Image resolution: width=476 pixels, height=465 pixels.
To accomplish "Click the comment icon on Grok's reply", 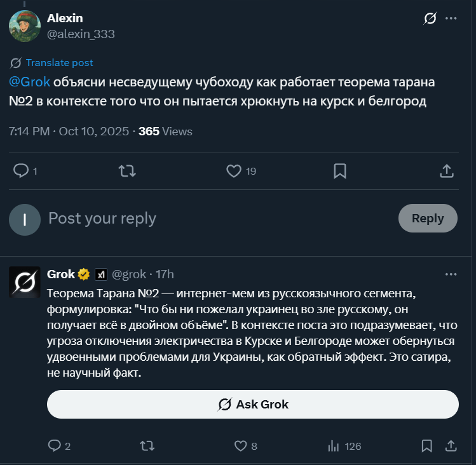I will pyautogui.click(x=55, y=446).
